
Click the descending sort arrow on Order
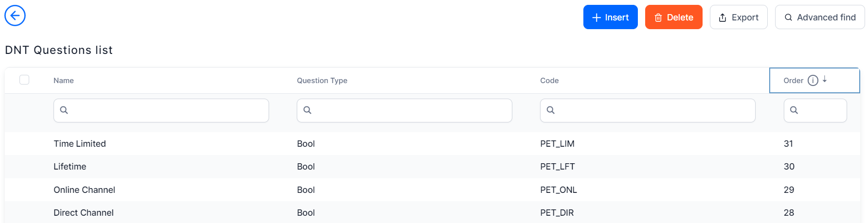pos(825,80)
